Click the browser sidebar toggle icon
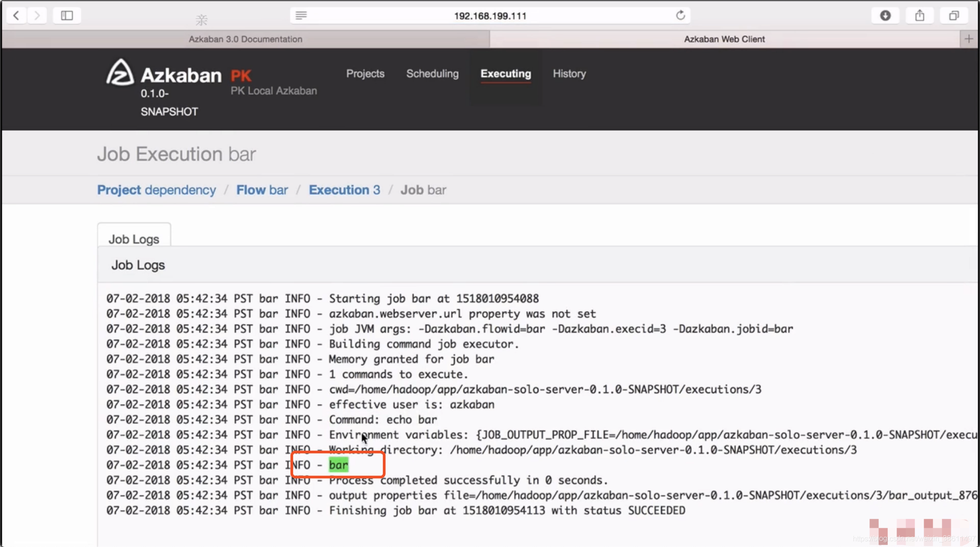 click(x=66, y=15)
